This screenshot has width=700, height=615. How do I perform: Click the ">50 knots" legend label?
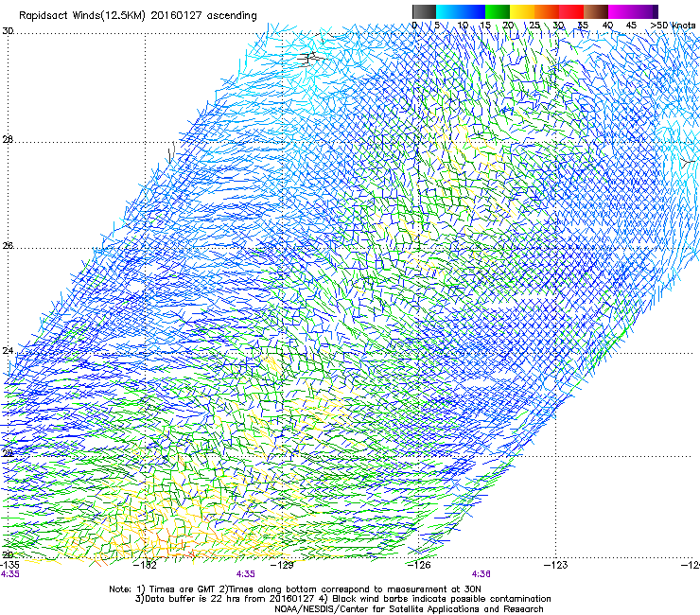[673, 26]
